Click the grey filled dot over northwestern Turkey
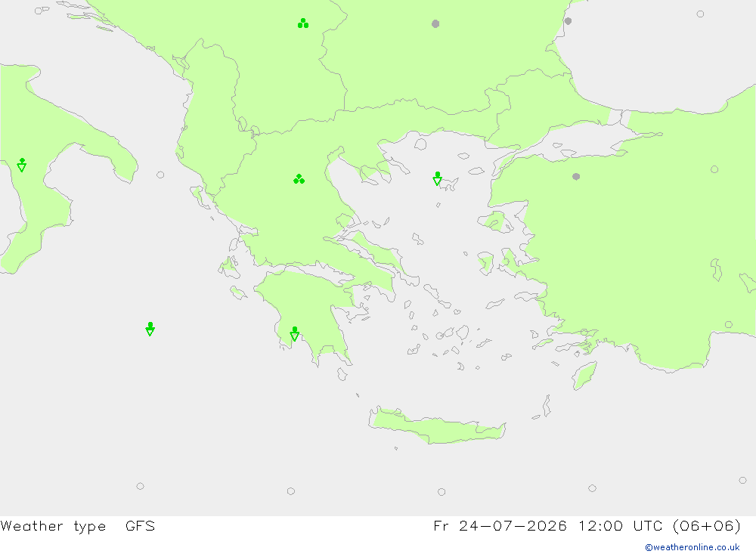This screenshot has height=554, width=756. (576, 176)
